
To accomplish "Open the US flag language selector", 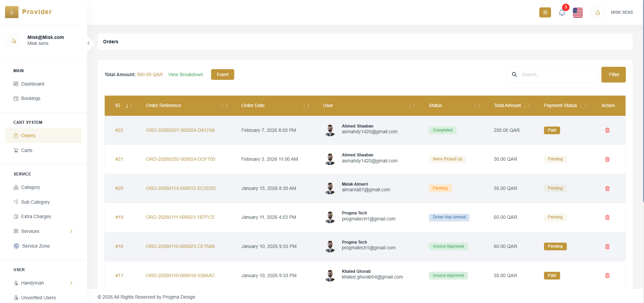I will 578,12.
